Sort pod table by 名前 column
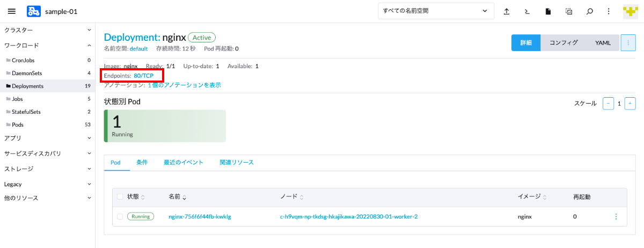This screenshot has height=248, width=644. pyautogui.click(x=178, y=197)
